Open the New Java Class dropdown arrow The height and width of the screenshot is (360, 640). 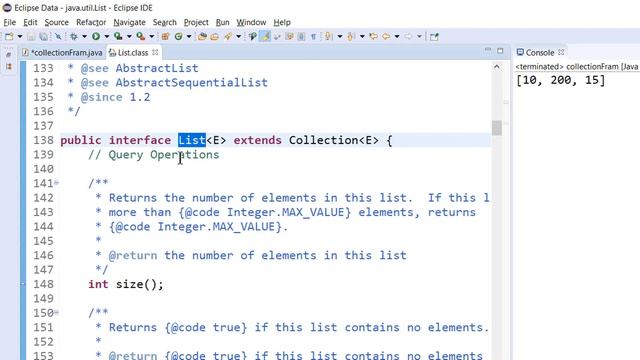tap(189, 36)
